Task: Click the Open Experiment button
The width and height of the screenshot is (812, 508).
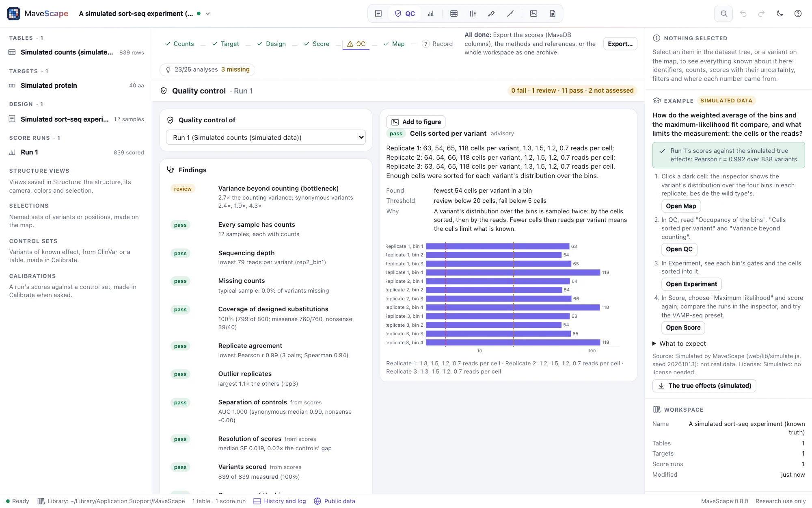Action: [691, 284]
